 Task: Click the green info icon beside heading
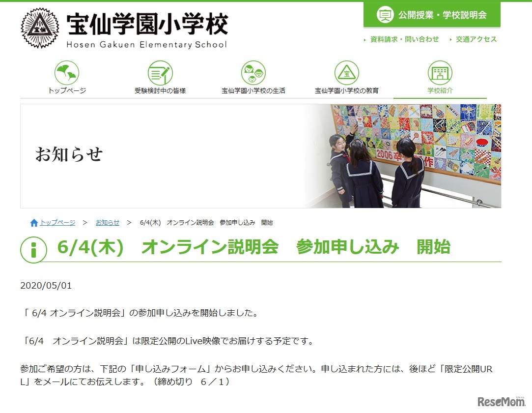coord(33,250)
